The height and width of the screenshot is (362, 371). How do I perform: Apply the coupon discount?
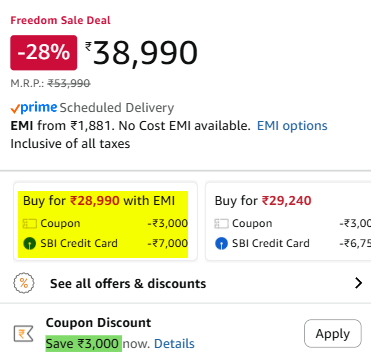coord(333,333)
